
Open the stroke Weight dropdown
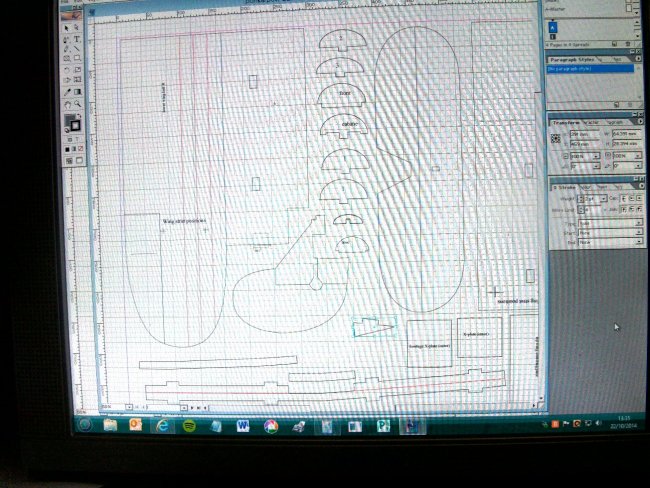(x=594, y=198)
